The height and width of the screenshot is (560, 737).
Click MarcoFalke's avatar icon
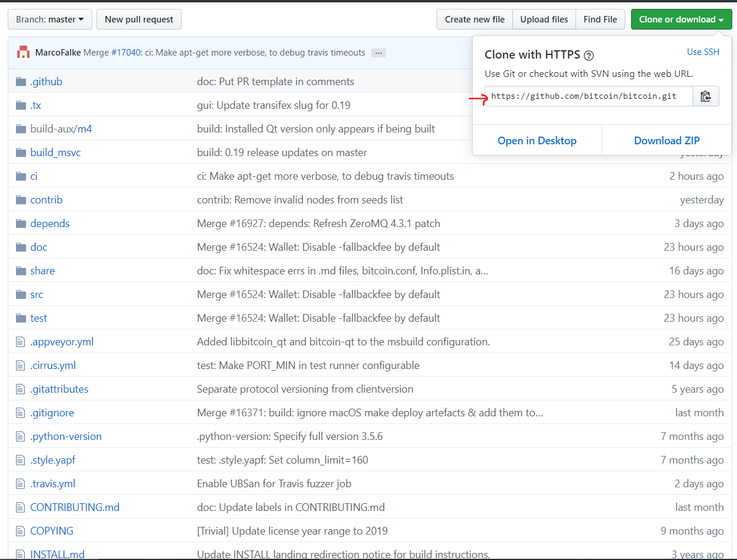(24, 53)
